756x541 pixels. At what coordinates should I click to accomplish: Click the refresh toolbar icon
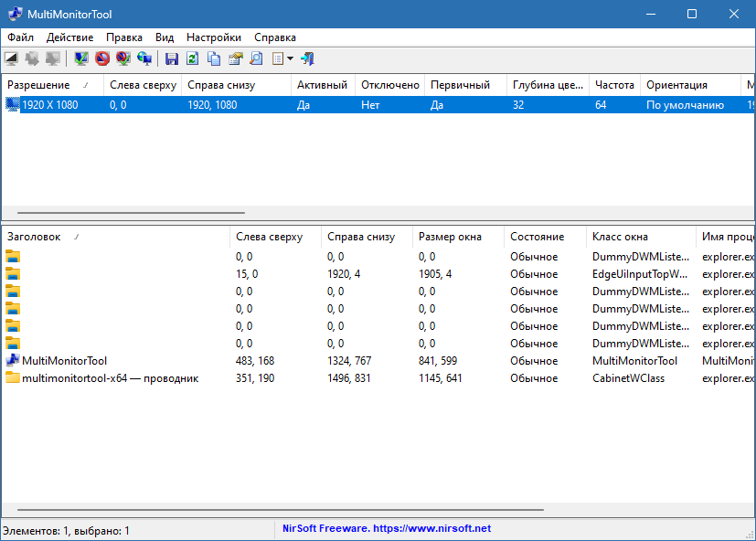click(x=192, y=58)
